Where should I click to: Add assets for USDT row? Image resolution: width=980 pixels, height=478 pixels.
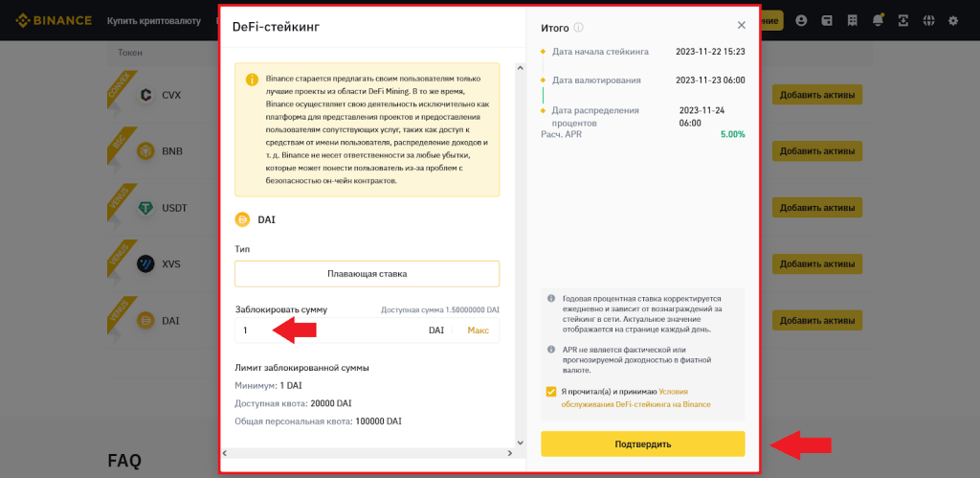click(x=817, y=208)
